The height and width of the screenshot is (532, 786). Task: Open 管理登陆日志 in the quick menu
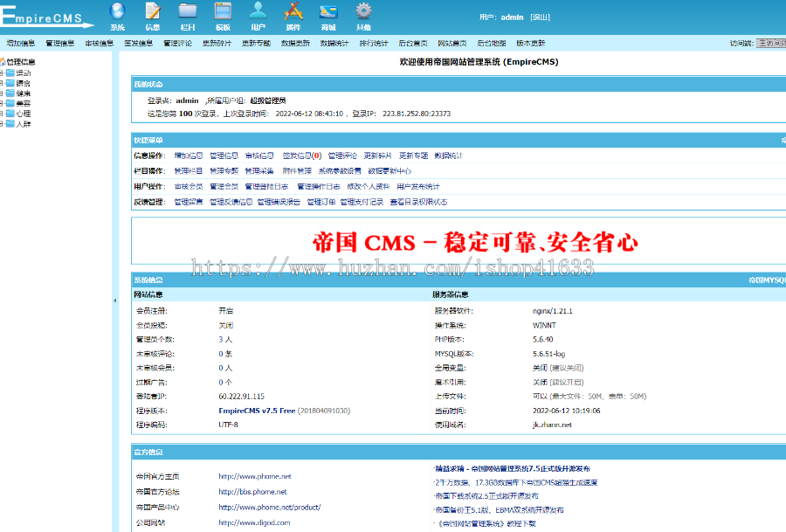coord(266,187)
